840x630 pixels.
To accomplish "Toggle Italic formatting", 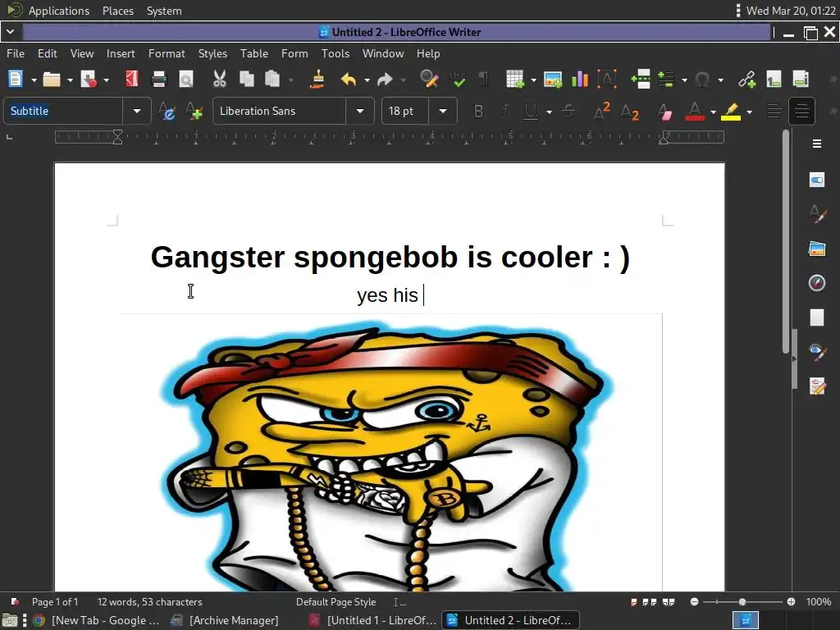I will (504, 112).
